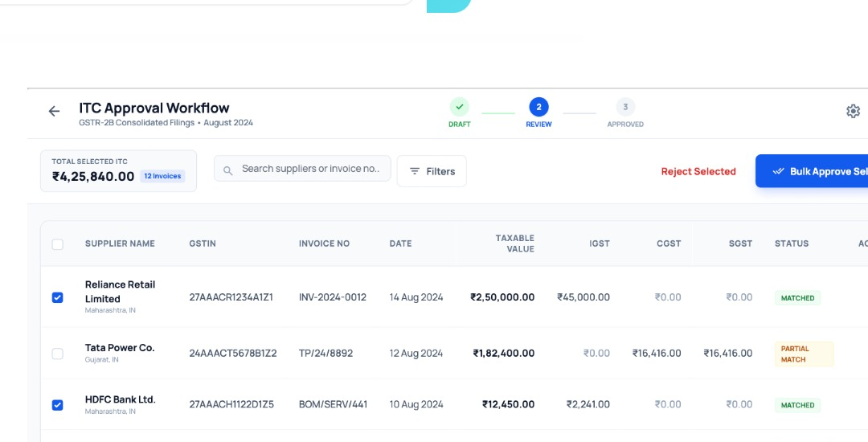Click GSTIN 27AAACH1122D1Z5
This screenshot has height=442, width=868.
pyautogui.click(x=231, y=404)
